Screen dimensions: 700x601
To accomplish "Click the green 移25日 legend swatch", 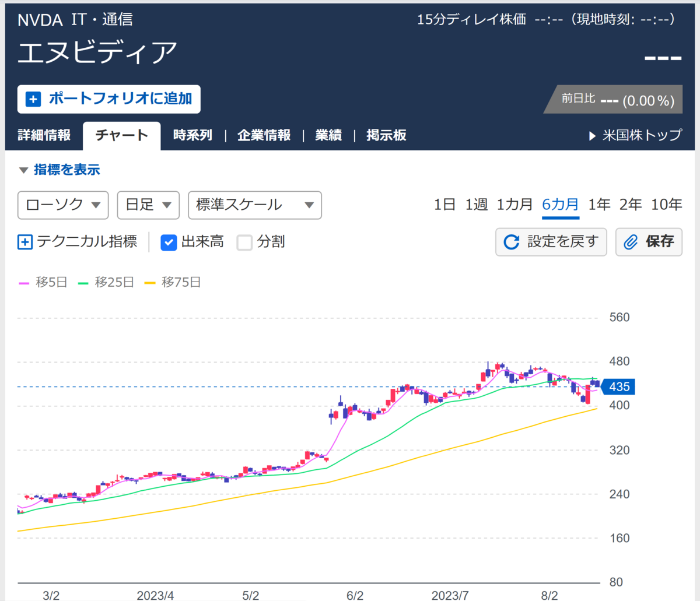I will (83, 283).
